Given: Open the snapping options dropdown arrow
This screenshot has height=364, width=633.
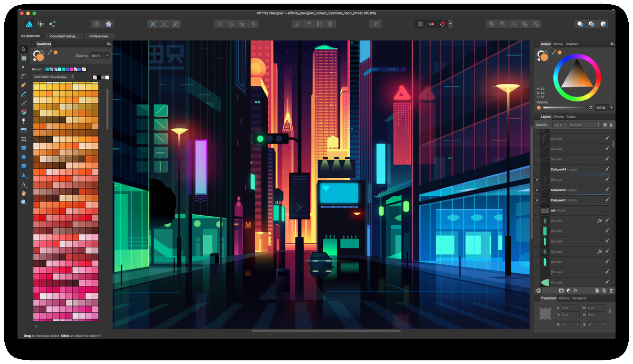Looking at the screenshot, I should (450, 24).
